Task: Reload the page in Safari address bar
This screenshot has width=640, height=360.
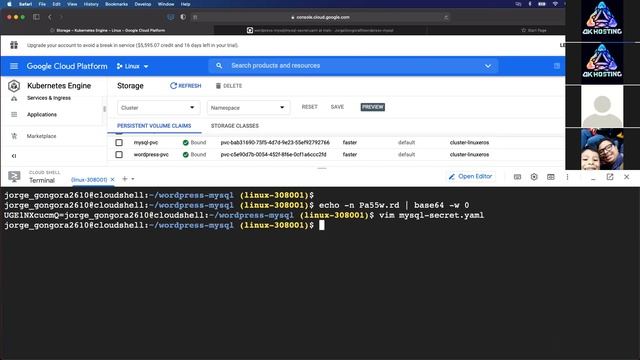Action: coord(446,17)
